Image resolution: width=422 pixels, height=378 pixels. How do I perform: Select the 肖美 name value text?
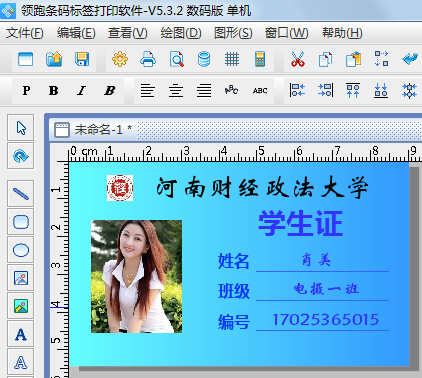(x=316, y=259)
